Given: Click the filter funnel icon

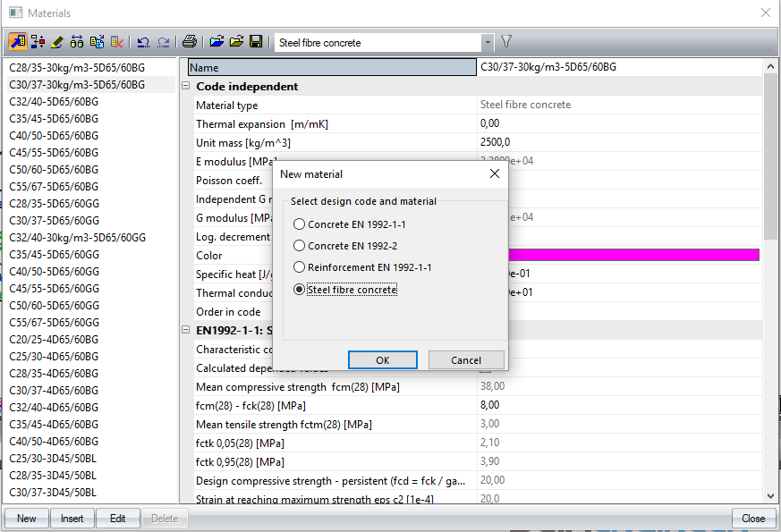Looking at the screenshot, I should click(x=506, y=41).
